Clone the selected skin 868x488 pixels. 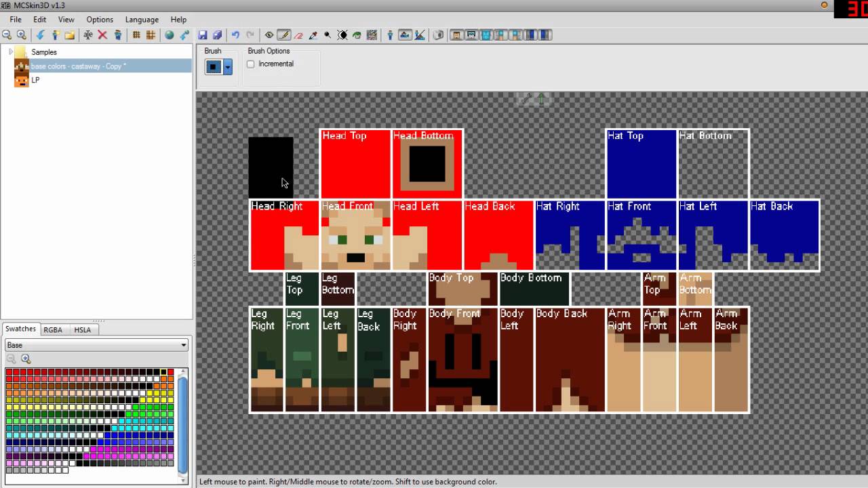tap(118, 35)
